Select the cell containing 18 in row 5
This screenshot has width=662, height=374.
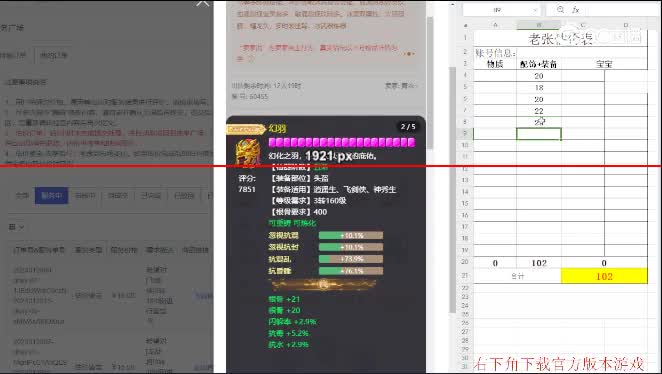point(539,87)
